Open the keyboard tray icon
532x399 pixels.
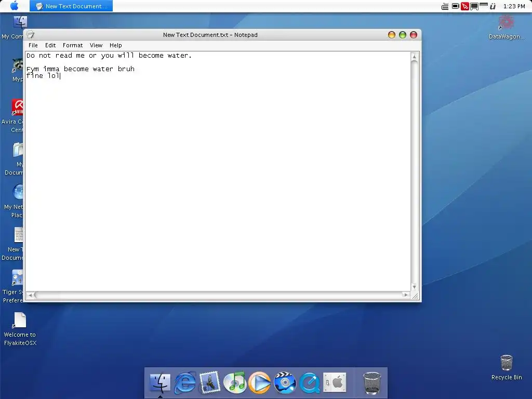445,6
